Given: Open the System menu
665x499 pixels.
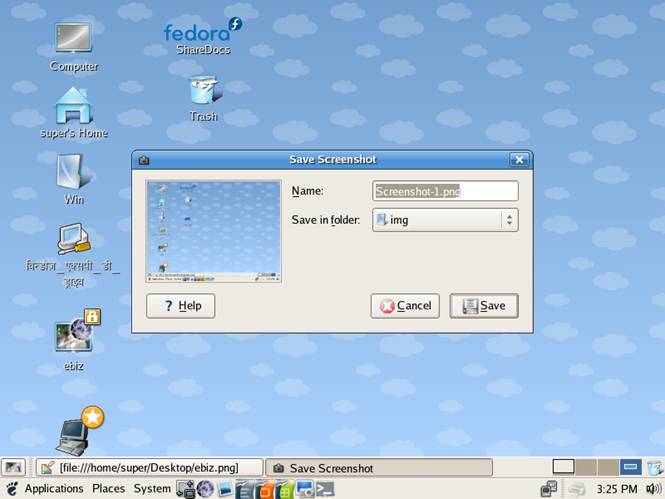Looking at the screenshot, I should coord(152,489).
